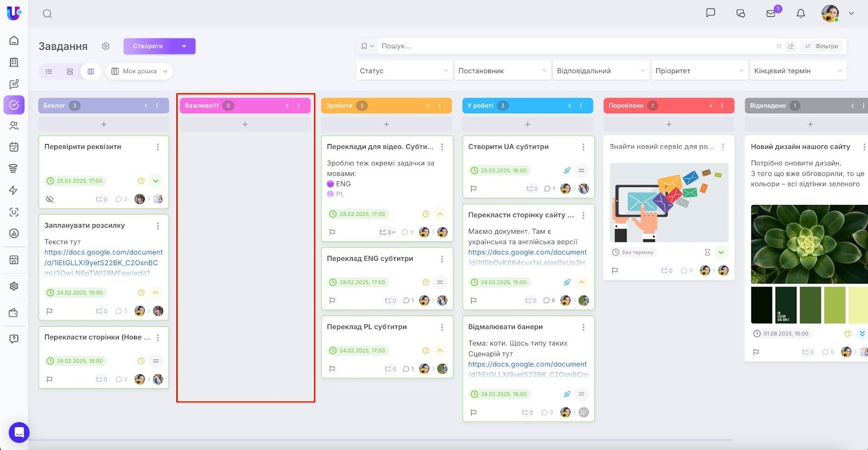Click into the Пошук search field
The height and width of the screenshot is (450, 868).
click(575, 46)
